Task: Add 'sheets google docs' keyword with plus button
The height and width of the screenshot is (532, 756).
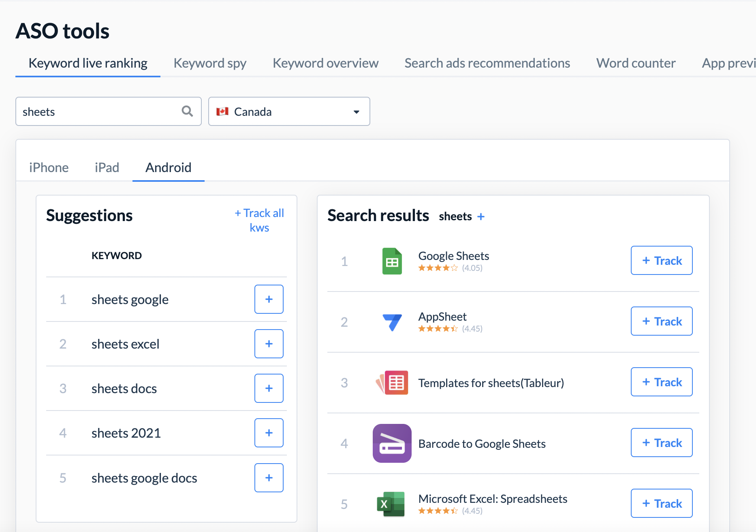Action: (x=269, y=478)
